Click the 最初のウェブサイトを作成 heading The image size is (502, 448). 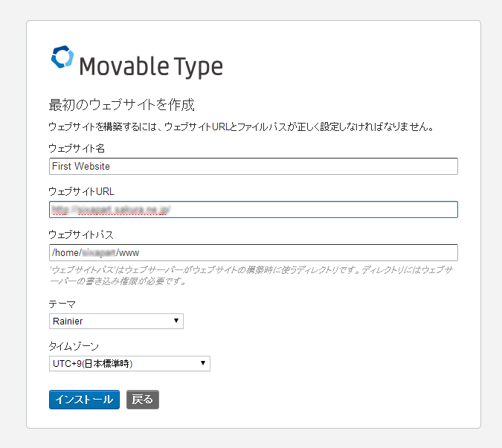coord(121,103)
